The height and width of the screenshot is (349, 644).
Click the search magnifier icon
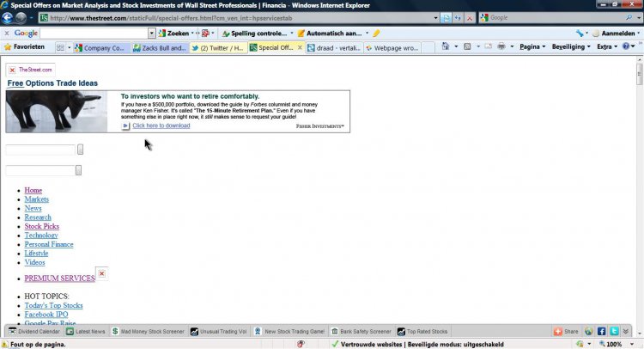point(629,18)
